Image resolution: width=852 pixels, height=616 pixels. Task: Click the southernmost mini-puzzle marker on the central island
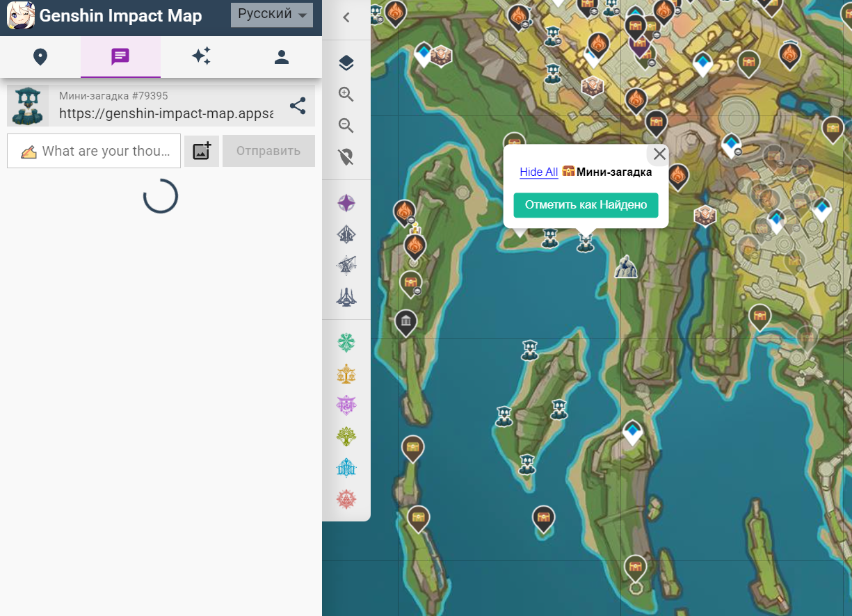click(x=527, y=464)
